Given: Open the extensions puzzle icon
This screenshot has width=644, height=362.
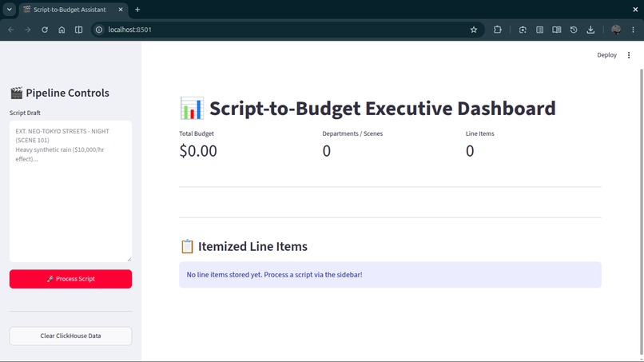Looking at the screenshot, I should coord(497,30).
